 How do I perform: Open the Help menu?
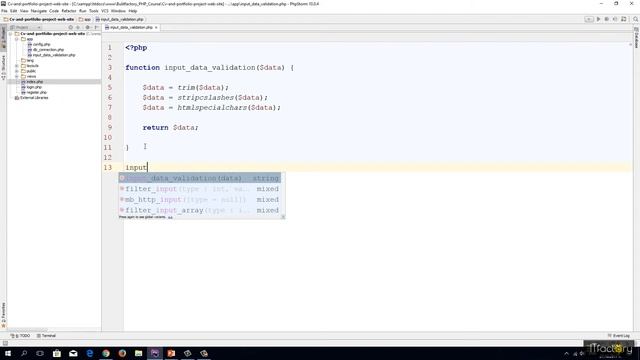[133, 11]
